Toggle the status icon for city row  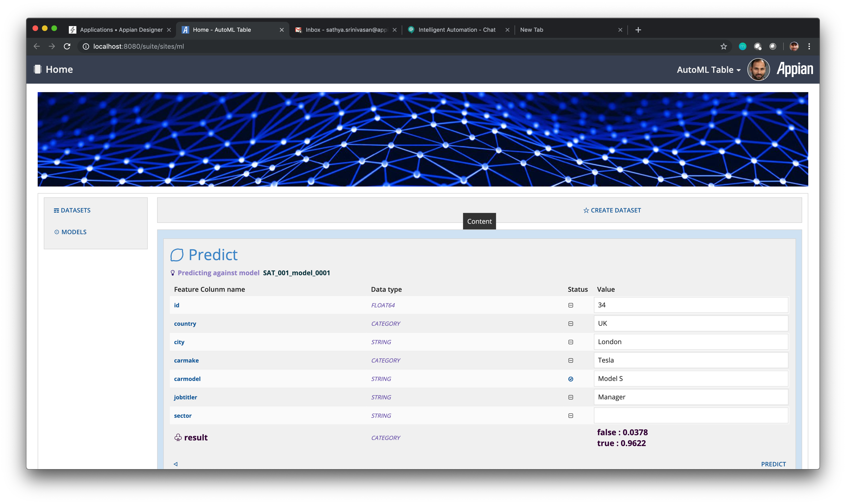(x=570, y=342)
